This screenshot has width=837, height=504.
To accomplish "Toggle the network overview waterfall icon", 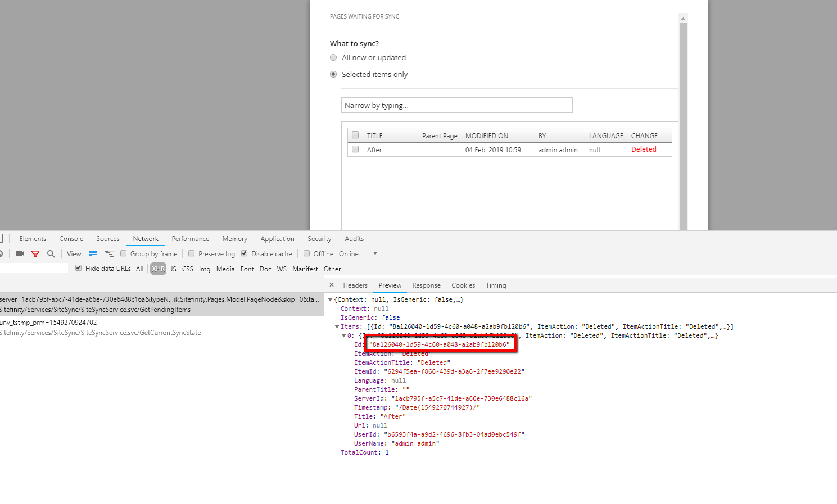I will (x=109, y=254).
